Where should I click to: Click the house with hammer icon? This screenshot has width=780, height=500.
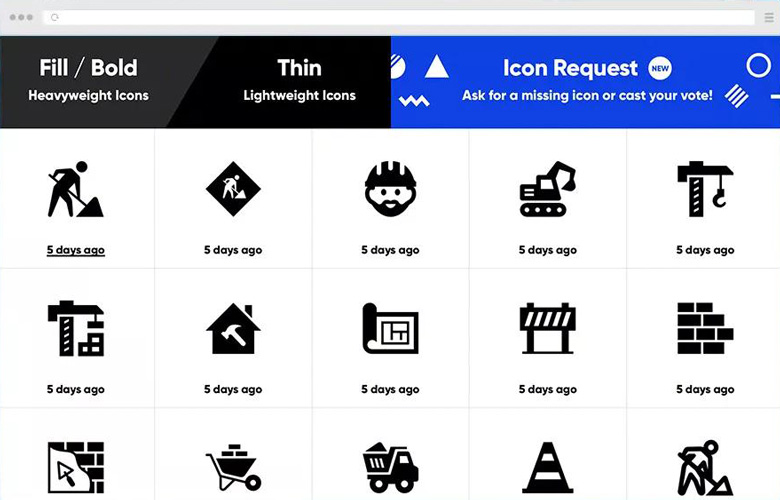pyautogui.click(x=233, y=328)
